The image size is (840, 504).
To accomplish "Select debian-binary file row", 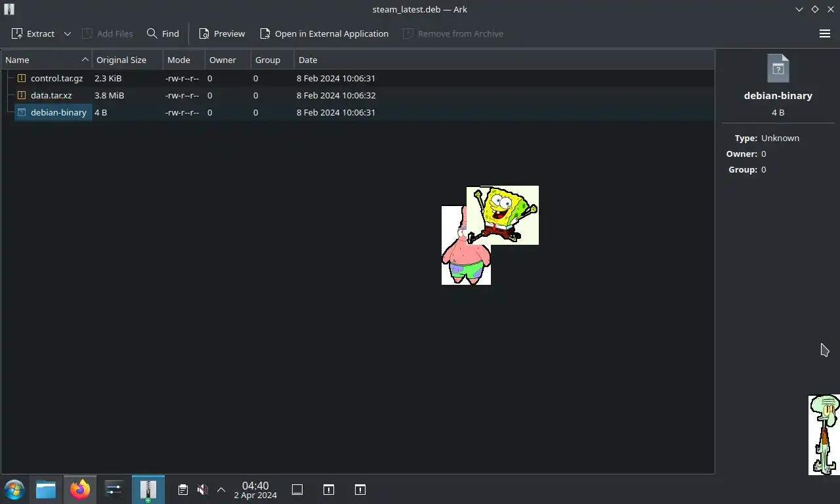I will click(358, 112).
